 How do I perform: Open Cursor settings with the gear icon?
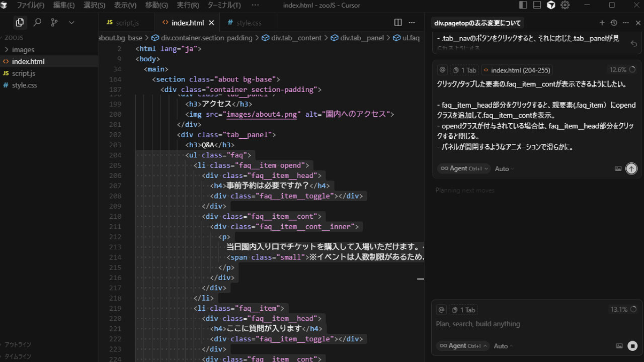(x=565, y=5)
